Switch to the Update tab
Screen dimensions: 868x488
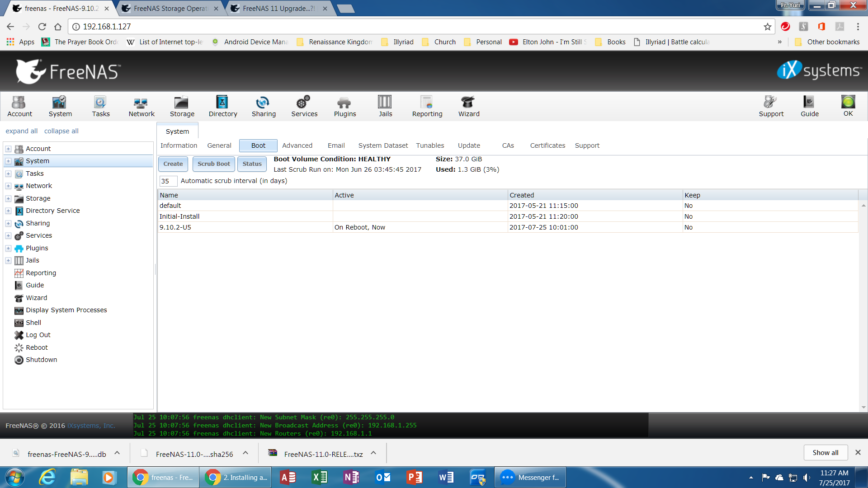tap(469, 145)
